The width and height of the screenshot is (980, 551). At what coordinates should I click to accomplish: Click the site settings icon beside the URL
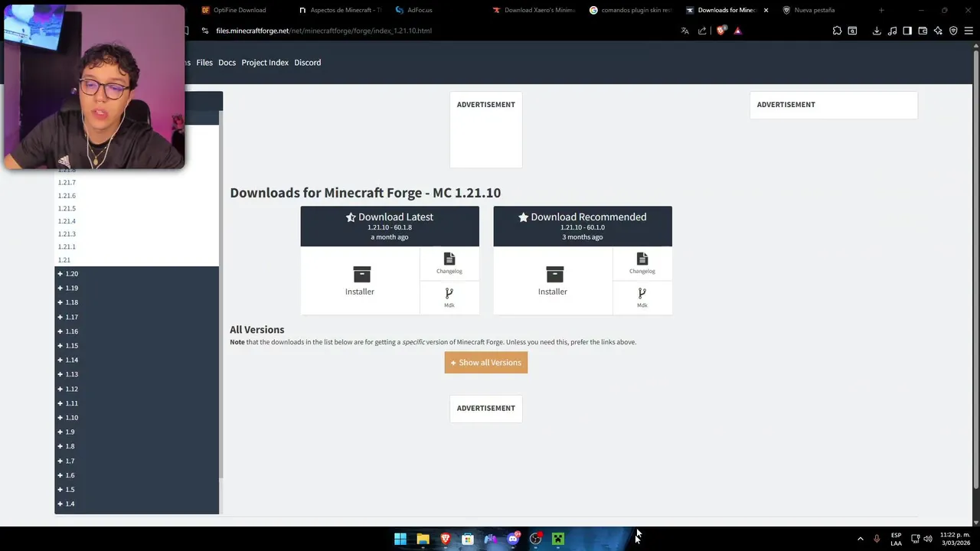[x=205, y=31]
